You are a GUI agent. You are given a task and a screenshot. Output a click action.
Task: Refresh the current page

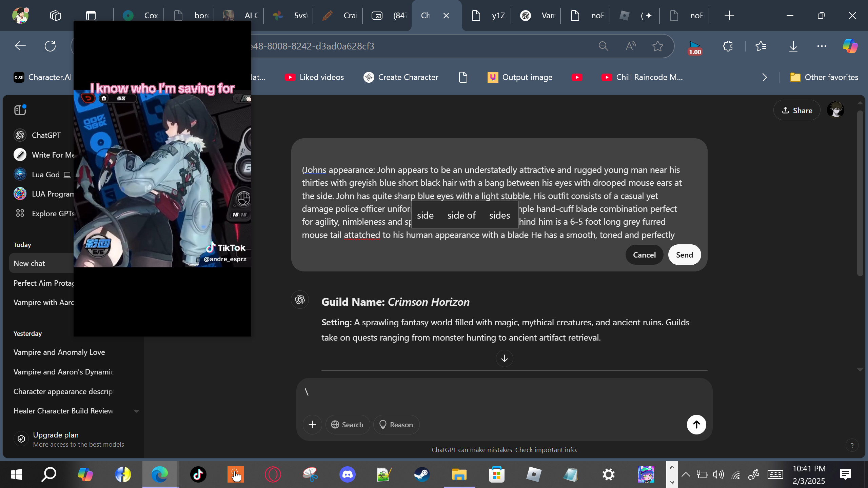point(50,46)
